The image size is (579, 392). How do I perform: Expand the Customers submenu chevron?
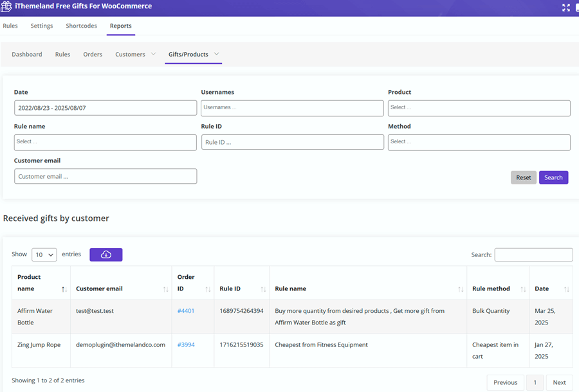(153, 54)
